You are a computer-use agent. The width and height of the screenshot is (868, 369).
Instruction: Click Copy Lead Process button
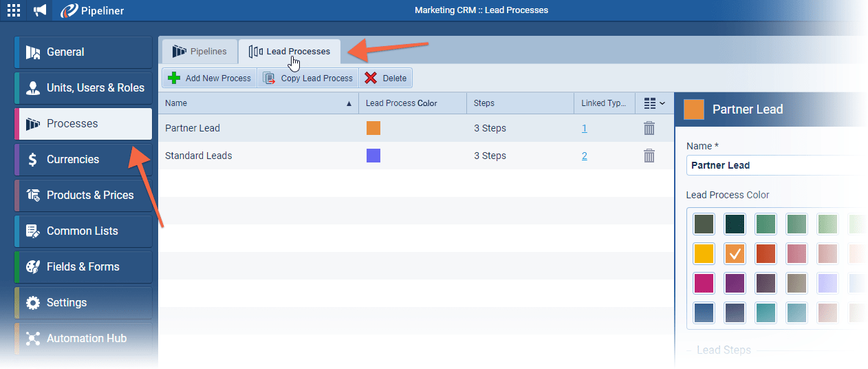tap(308, 78)
